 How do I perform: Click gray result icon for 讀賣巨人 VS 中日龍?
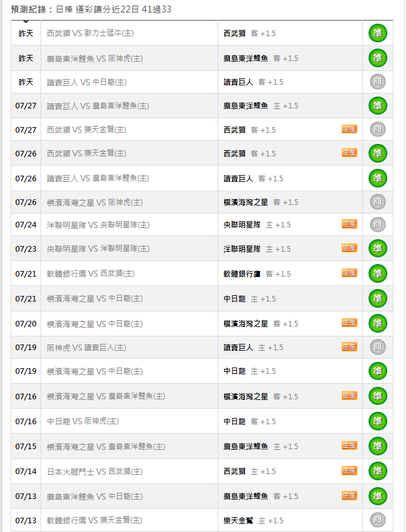[x=378, y=82]
